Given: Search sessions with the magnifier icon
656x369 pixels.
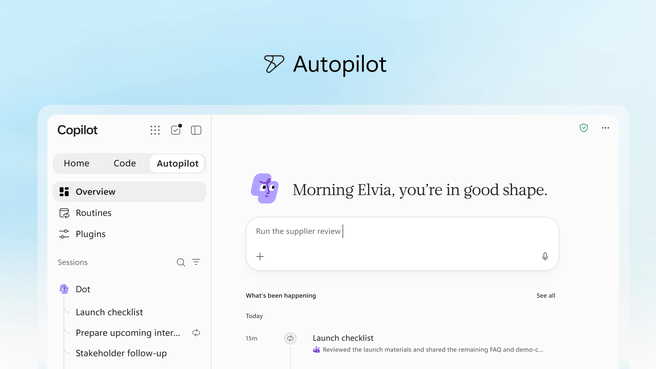Looking at the screenshot, I should tap(181, 262).
